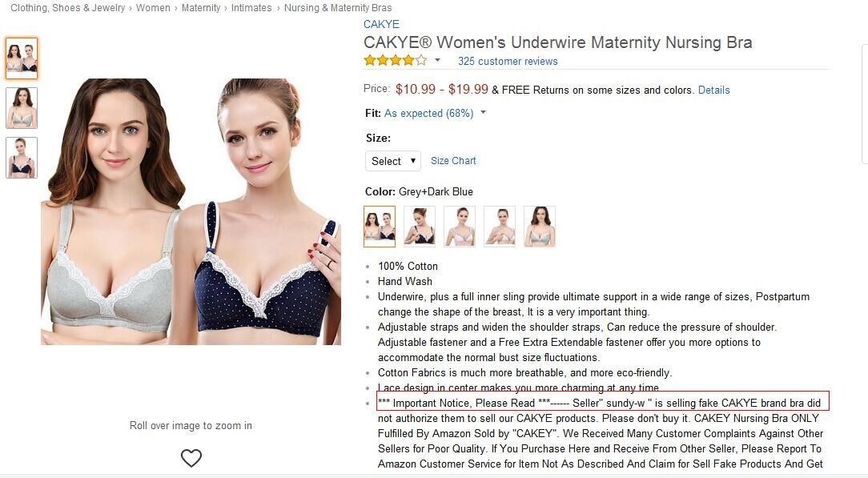Viewport: 868px width, 478px height.
Task: Select the pink bra color swatch
Action: (460, 227)
